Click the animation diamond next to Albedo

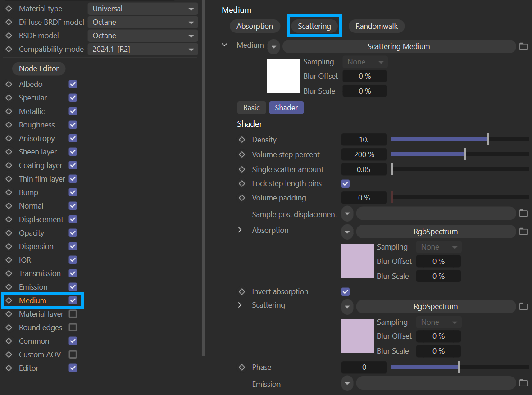[9, 84]
